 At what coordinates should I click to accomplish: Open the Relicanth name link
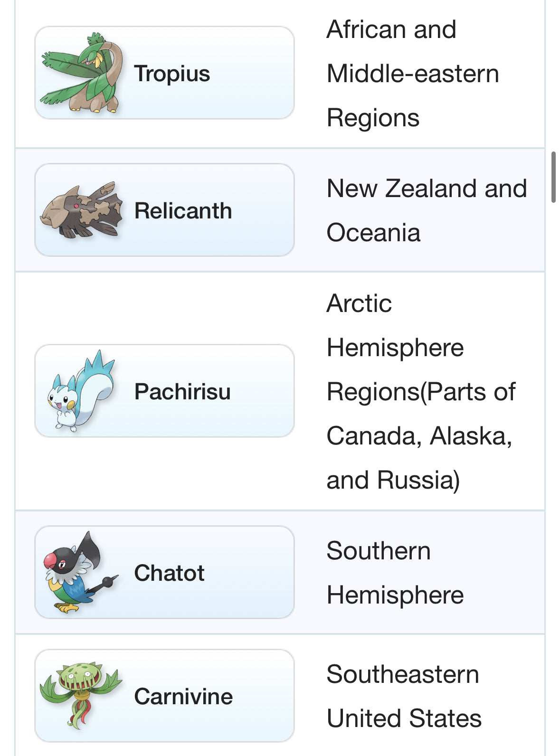(183, 211)
